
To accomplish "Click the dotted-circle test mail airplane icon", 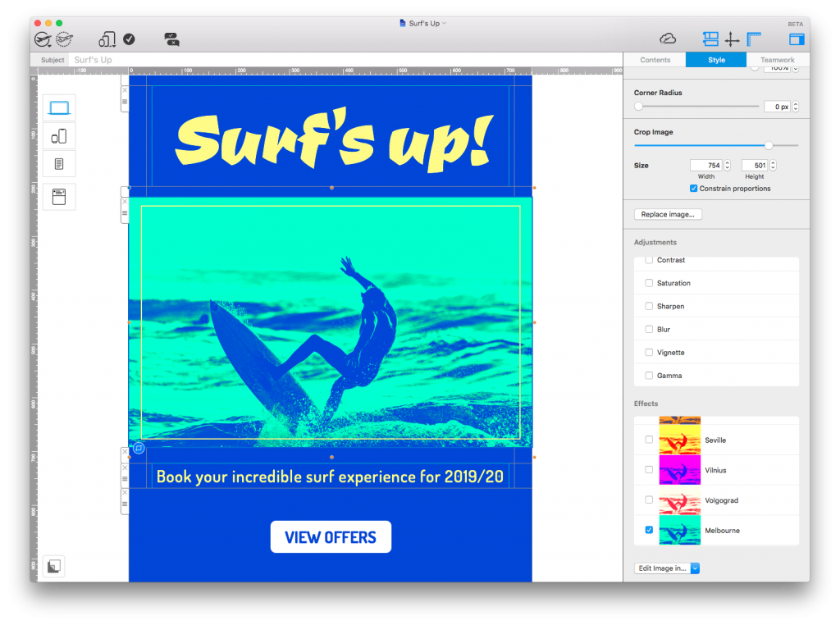I will [64, 39].
